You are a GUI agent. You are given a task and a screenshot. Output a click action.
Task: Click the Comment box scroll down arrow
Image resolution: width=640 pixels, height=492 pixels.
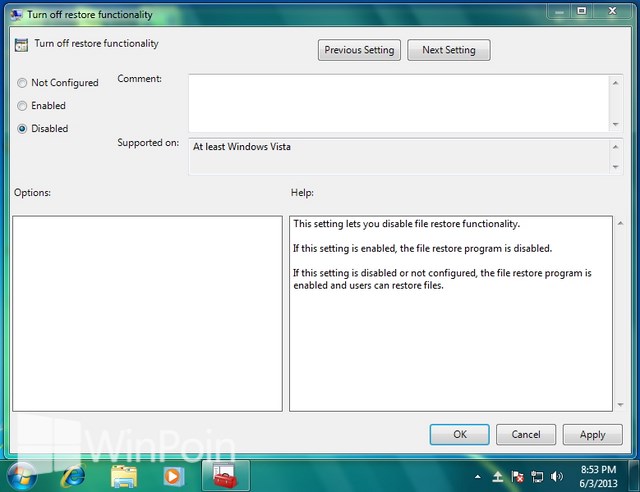(616, 124)
